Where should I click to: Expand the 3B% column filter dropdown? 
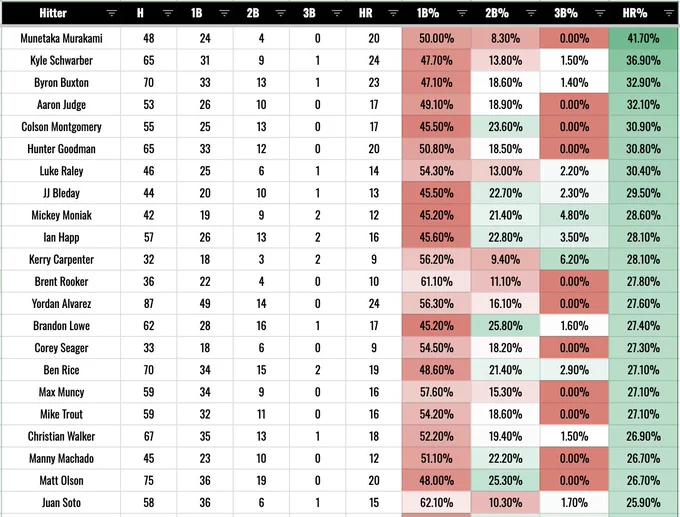(600, 13)
